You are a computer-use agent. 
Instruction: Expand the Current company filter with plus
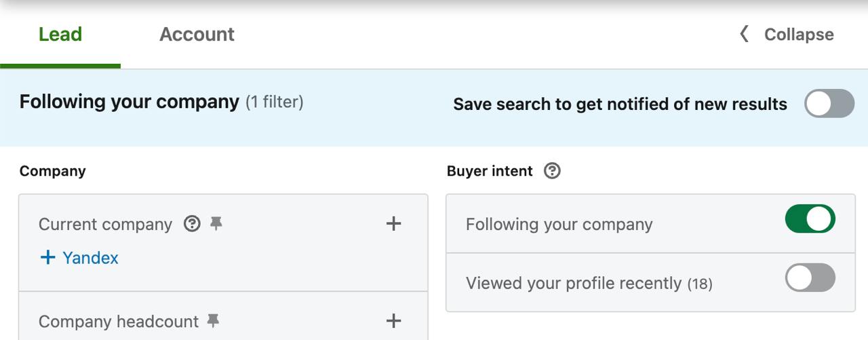pyautogui.click(x=393, y=224)
